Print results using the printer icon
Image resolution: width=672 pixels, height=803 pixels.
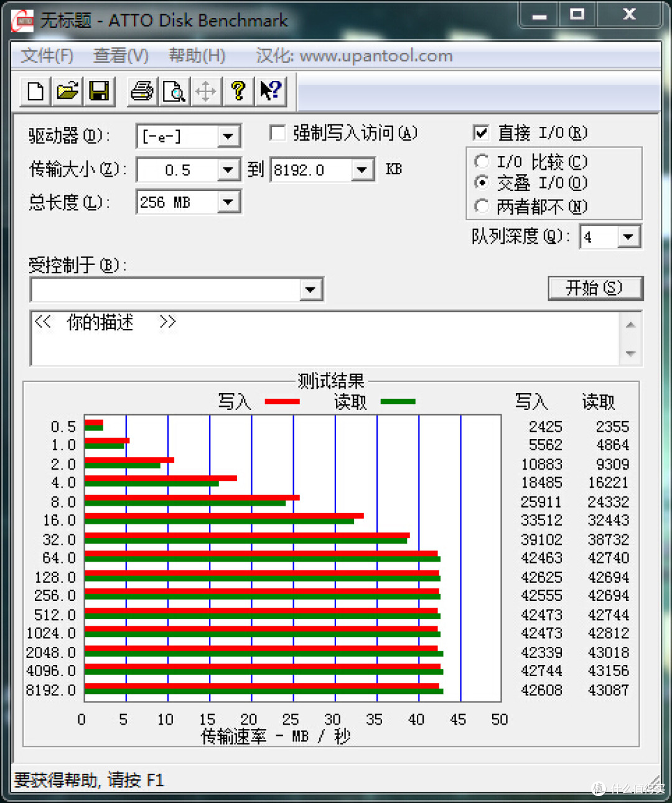point(142,91)
